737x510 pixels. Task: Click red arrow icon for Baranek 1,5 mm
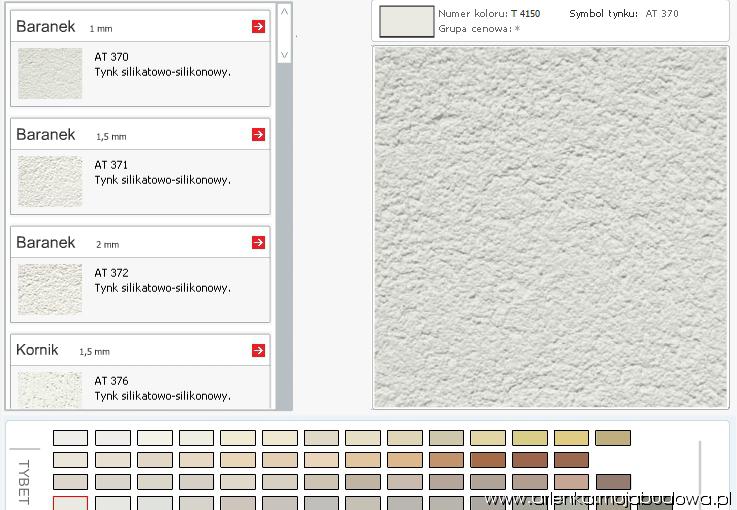(x=259, y=134)
